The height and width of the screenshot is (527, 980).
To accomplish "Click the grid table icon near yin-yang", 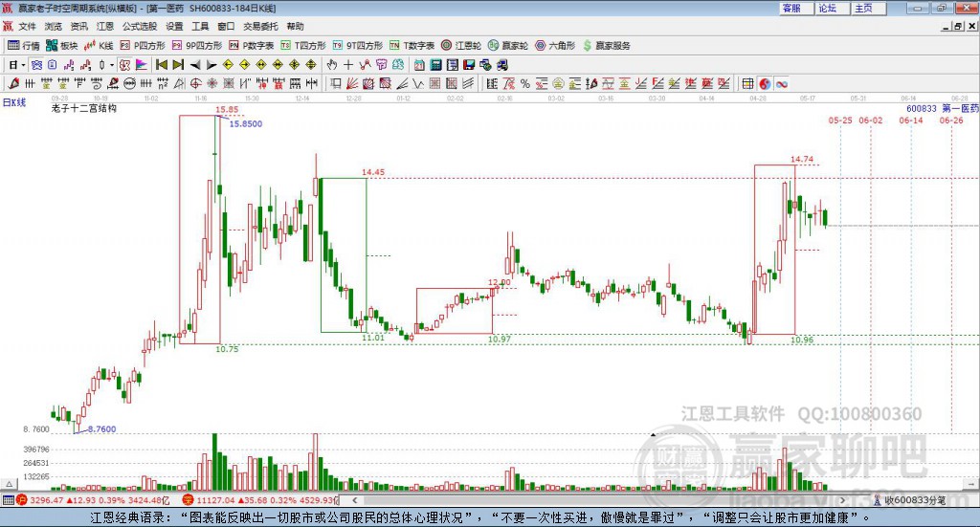I will point(747,83).
